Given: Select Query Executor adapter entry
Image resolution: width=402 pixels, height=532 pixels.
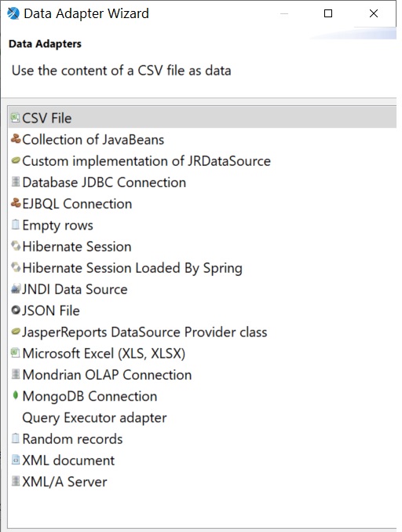Looking at the screenshot, I should tap(94, 417).
